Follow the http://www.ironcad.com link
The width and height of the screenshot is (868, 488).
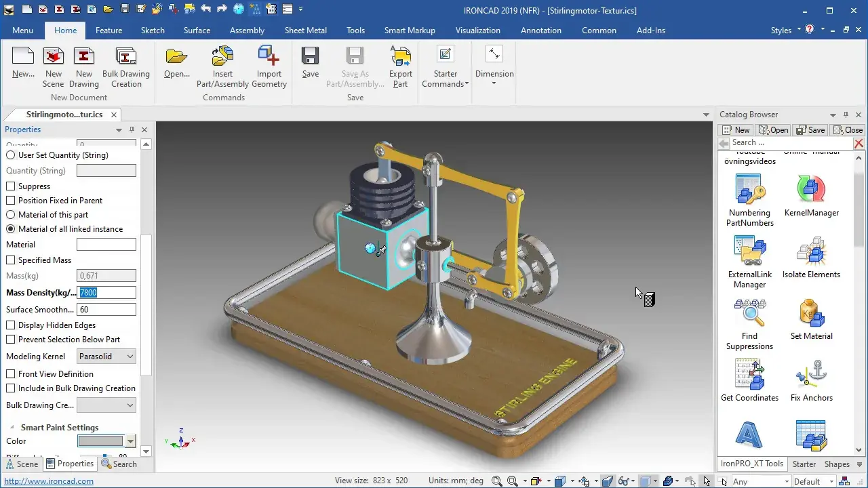(49, 481)
